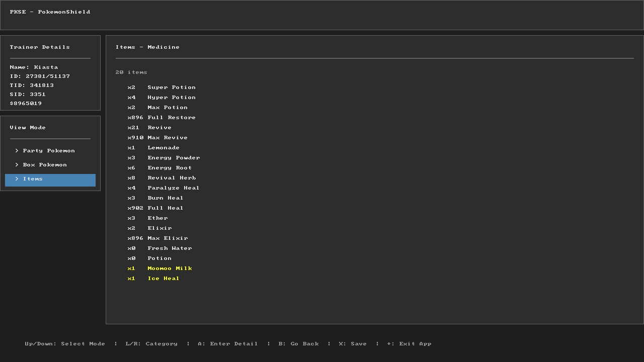Select the ID 27381/51137 line

(x=40, y=76)
